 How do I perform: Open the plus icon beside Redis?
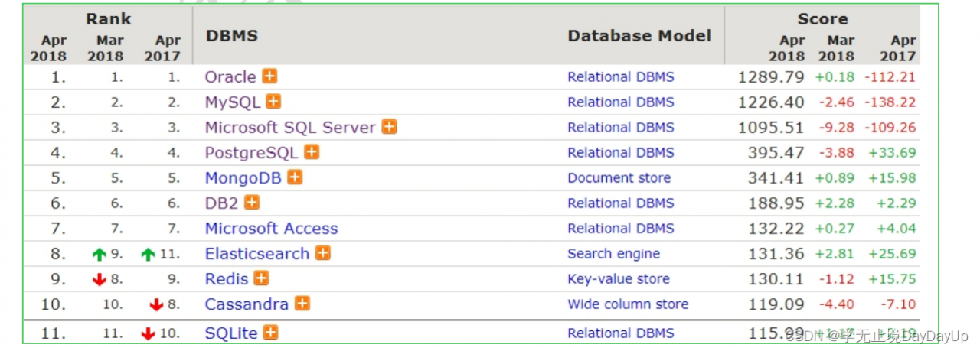(262, 278)
